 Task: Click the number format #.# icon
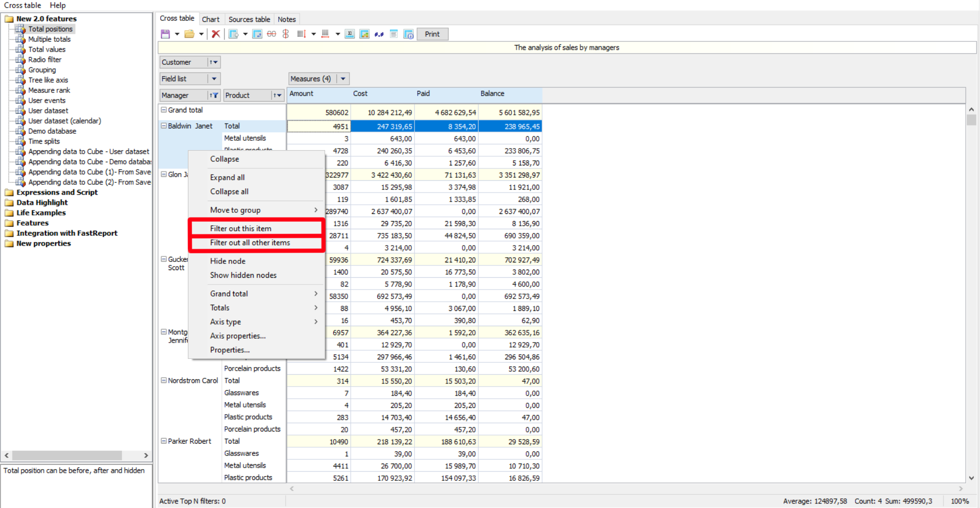tap(379, 34)
